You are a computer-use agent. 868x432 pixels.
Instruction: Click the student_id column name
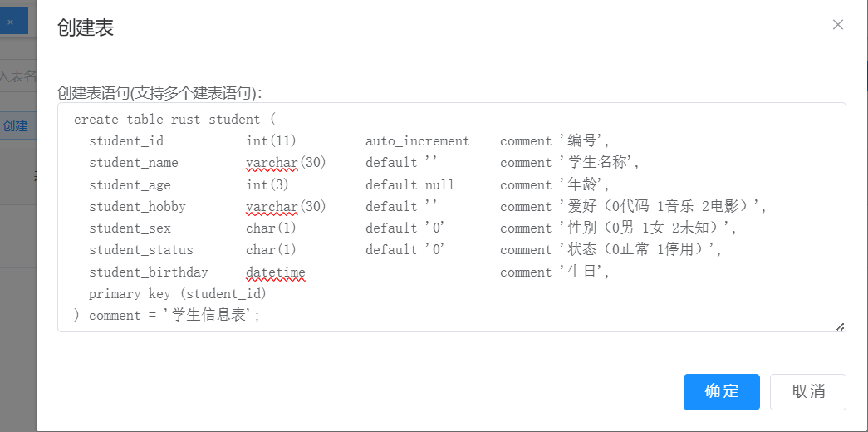(x=126, y=141)
